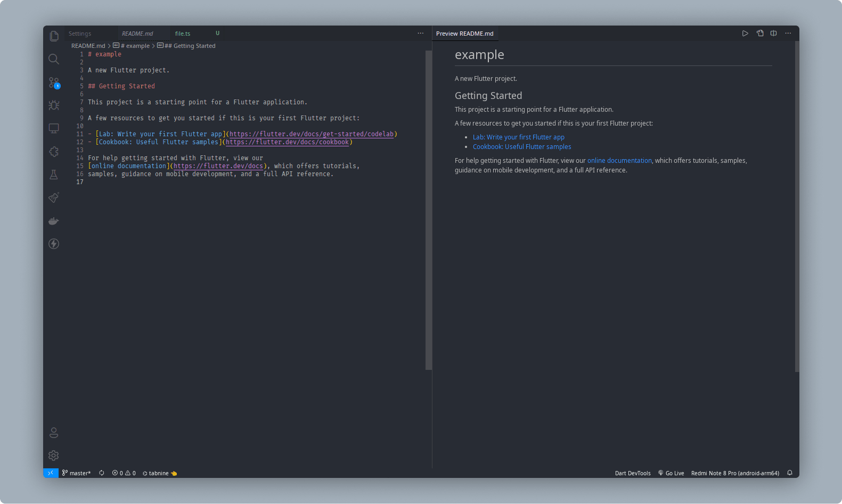
Task: Click the Show Source icon in preview toolbar
Action: pos(760,33)
